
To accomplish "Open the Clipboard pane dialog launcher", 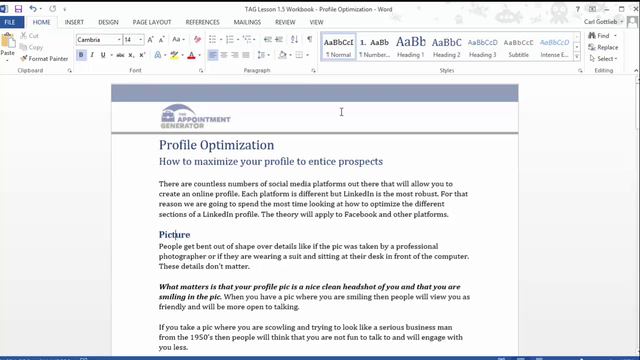I will 69,71.
